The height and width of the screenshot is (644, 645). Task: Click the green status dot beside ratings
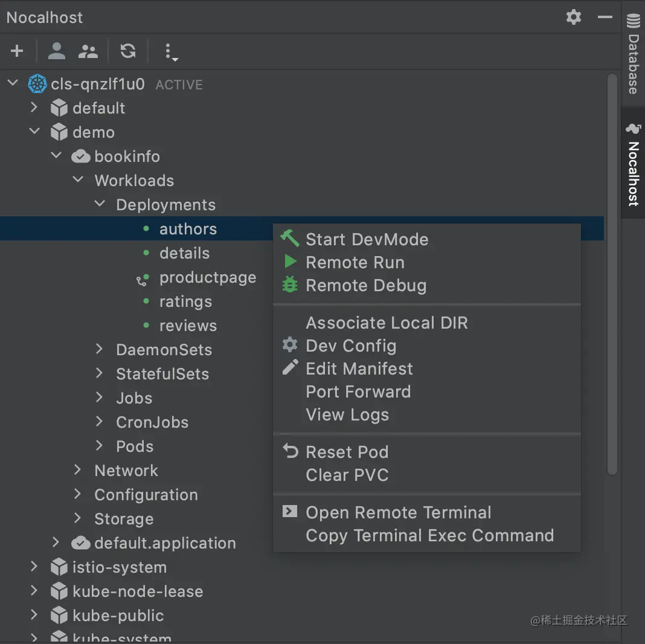click(x=146, y=301)
